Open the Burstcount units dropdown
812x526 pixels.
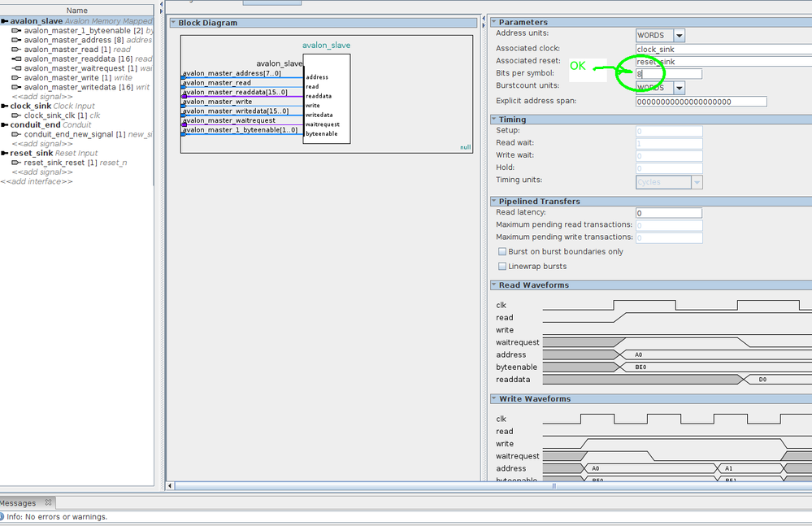point(679,88)
